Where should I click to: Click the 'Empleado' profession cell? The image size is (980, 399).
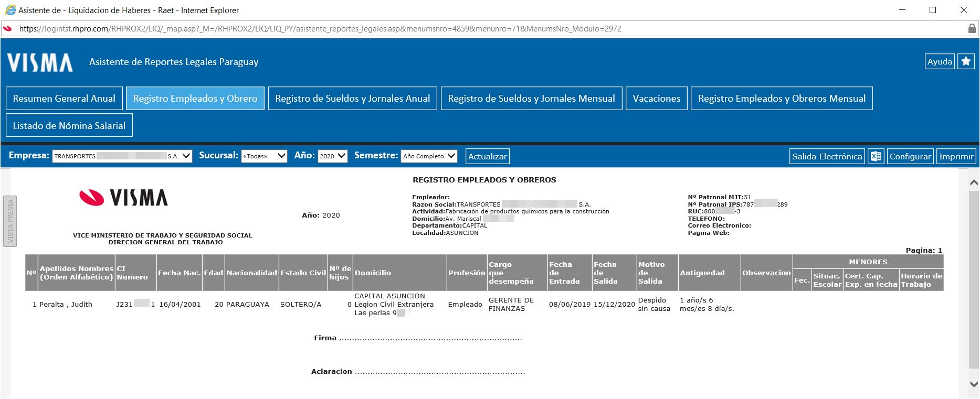tap(465, 304)
